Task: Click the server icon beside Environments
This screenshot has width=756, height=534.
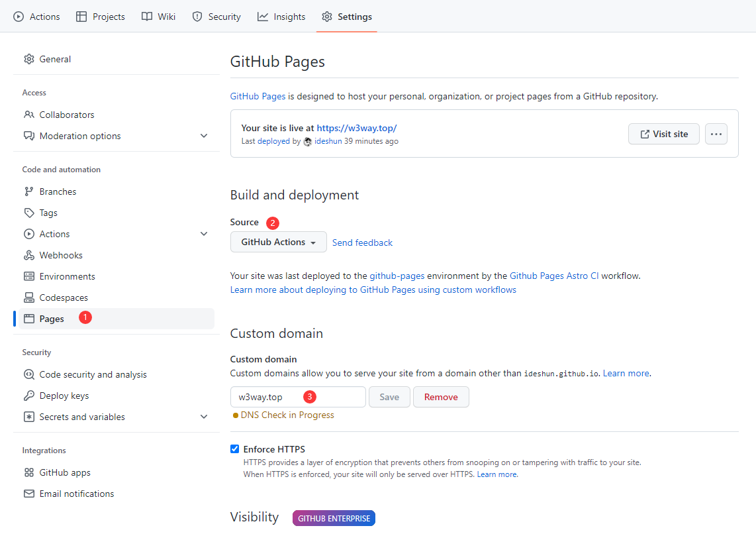Action: 29,276
